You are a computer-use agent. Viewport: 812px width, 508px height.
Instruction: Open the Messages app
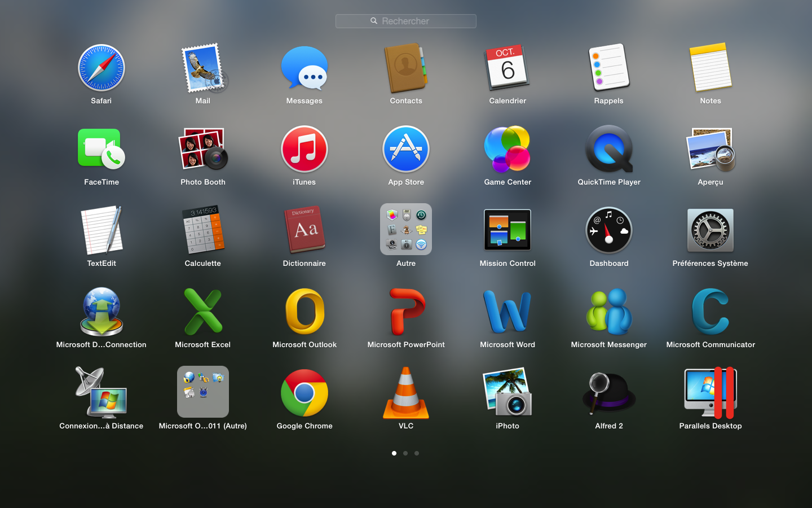[x=304, y=68]
